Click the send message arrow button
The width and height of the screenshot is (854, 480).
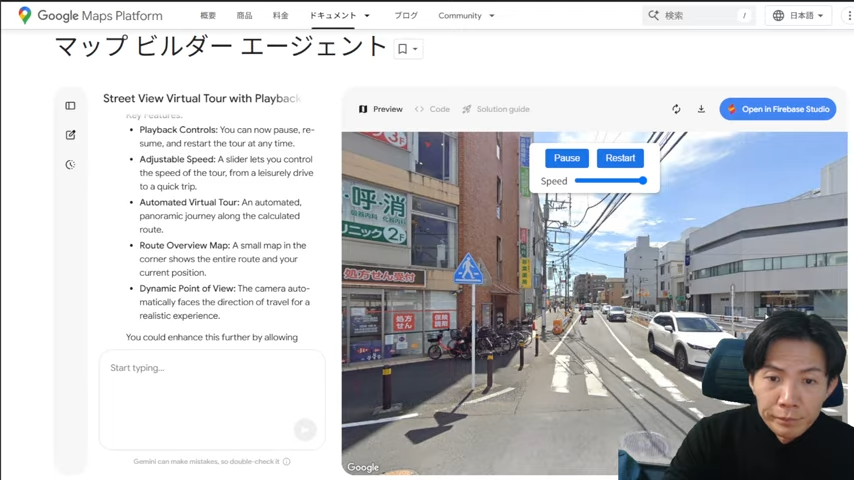click(305, 430)
